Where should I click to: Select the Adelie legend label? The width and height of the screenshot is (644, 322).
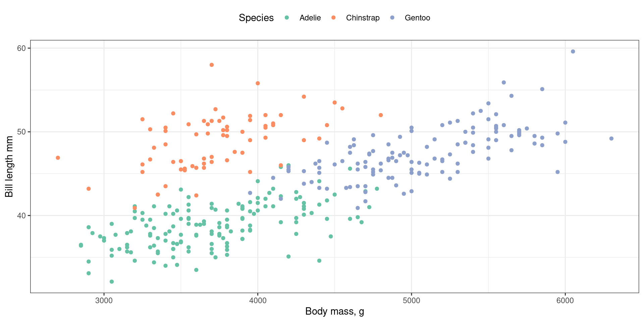point(310,18)
